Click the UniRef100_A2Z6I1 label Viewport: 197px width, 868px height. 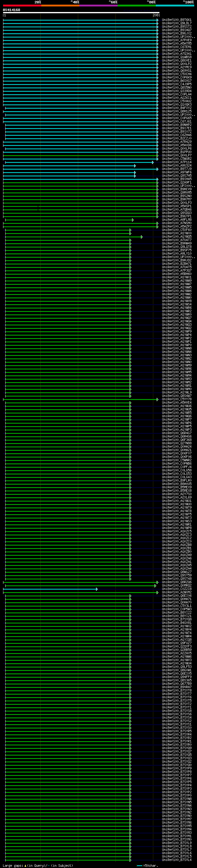[177, 98]
